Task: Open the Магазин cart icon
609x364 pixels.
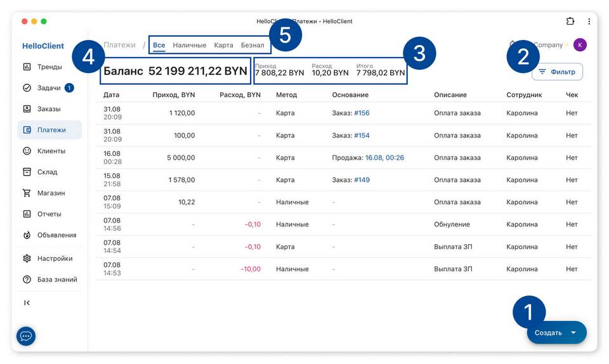Action: pos(27,193)
